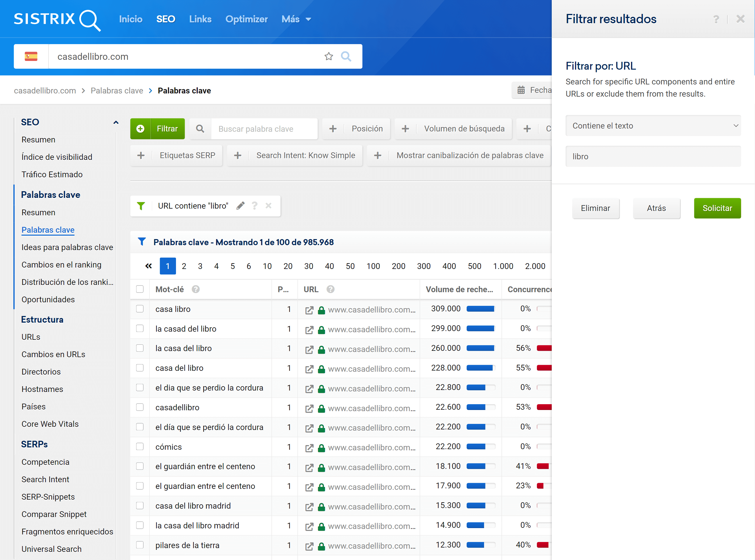Open the Contiene el texto dropdown
This screenshot has height=560, width=755.
[653, 126]
